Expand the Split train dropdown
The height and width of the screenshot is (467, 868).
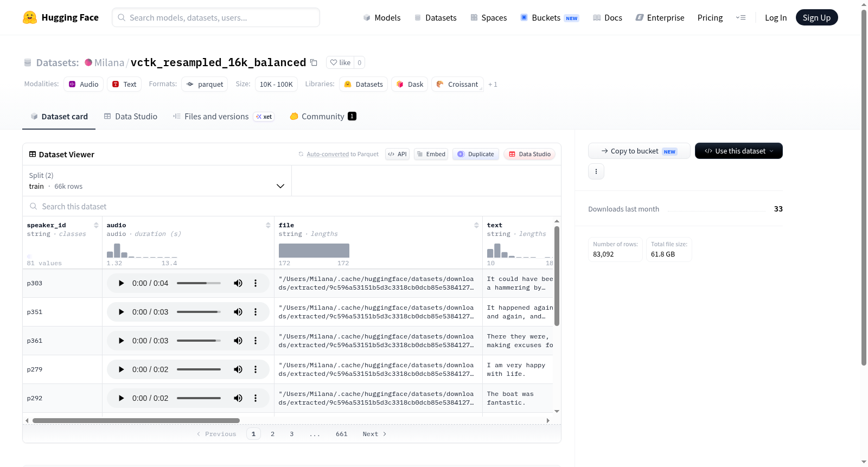(157, 181)
